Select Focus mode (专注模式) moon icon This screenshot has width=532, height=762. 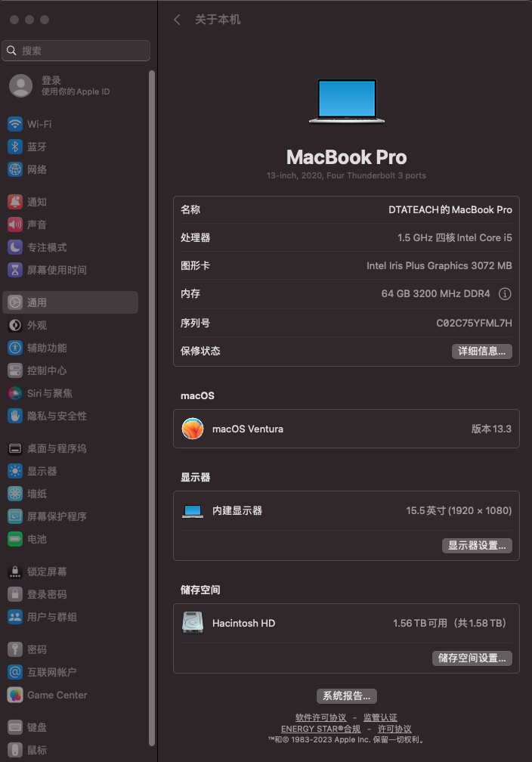[x=15, y=247]
